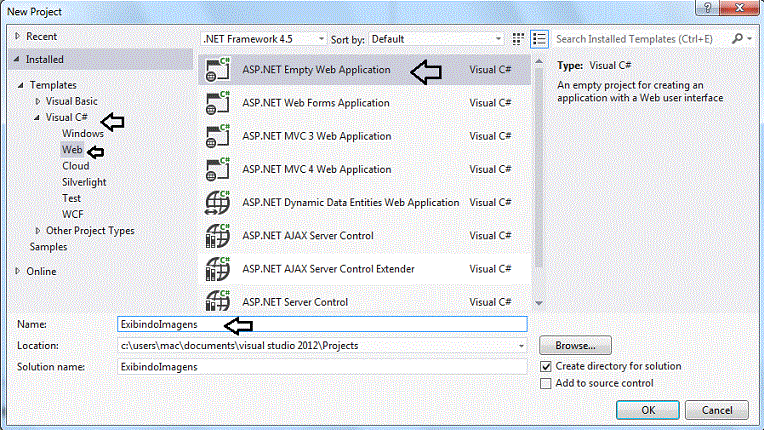The height and width of the screenshot is (430, 764).
Task: Click the OK button
Action: (x=648, y=410)
